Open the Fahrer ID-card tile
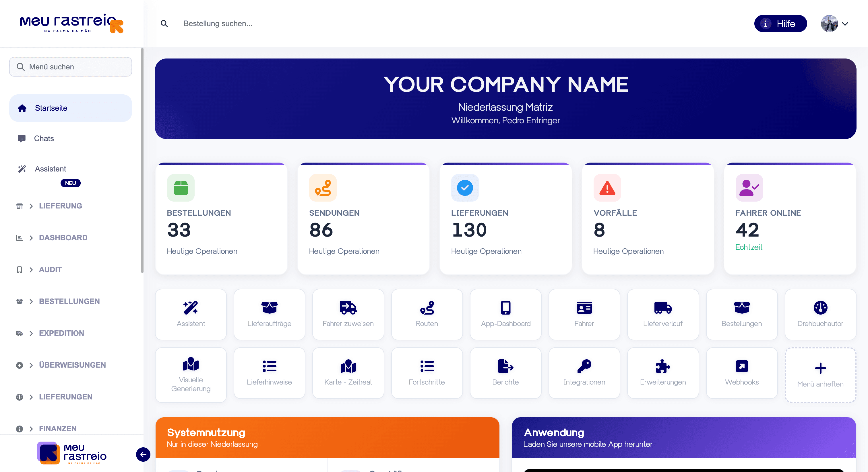868x472 pixels. pyautogui.click(x=584, y=315)
